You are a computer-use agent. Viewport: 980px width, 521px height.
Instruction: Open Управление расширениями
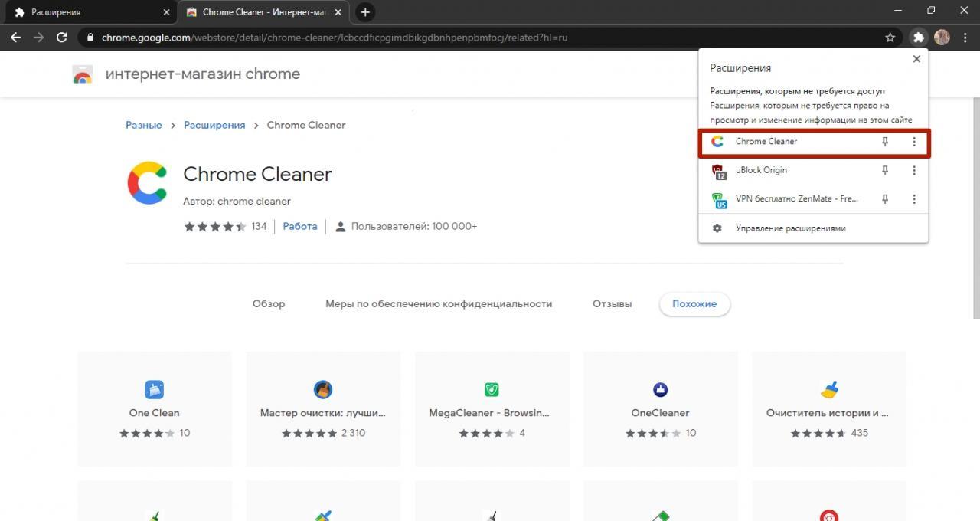point(814,228)
